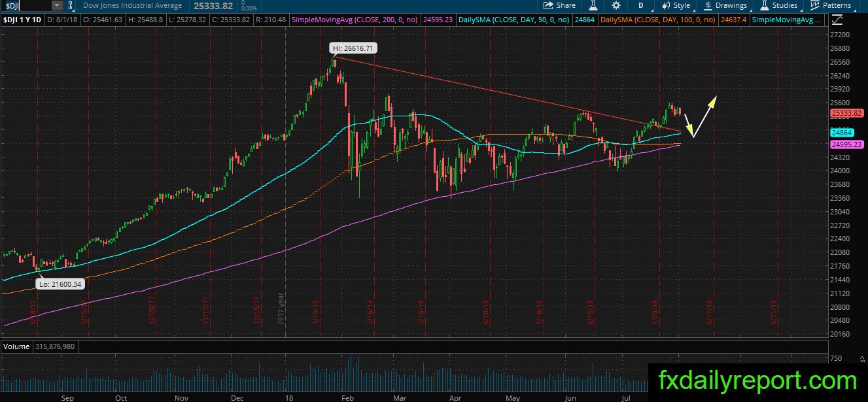Click the magenta 24595.23 moving average tag
Image resolution: width=868 pixels, height=402 pixels.
tap(848, 144)
